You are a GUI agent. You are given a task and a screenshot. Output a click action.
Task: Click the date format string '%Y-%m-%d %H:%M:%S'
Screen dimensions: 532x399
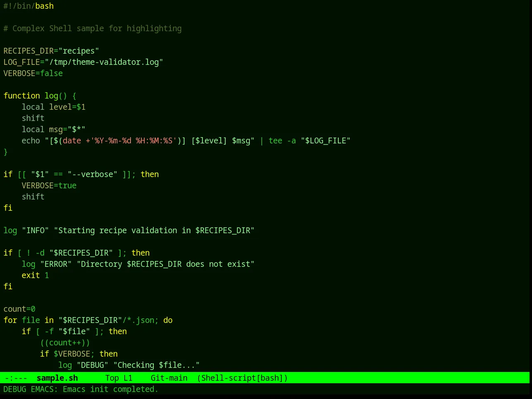click(133, 141)
